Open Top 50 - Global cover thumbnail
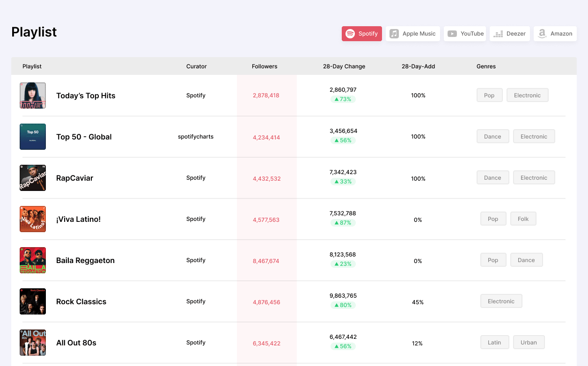 (x=33, y=137)
